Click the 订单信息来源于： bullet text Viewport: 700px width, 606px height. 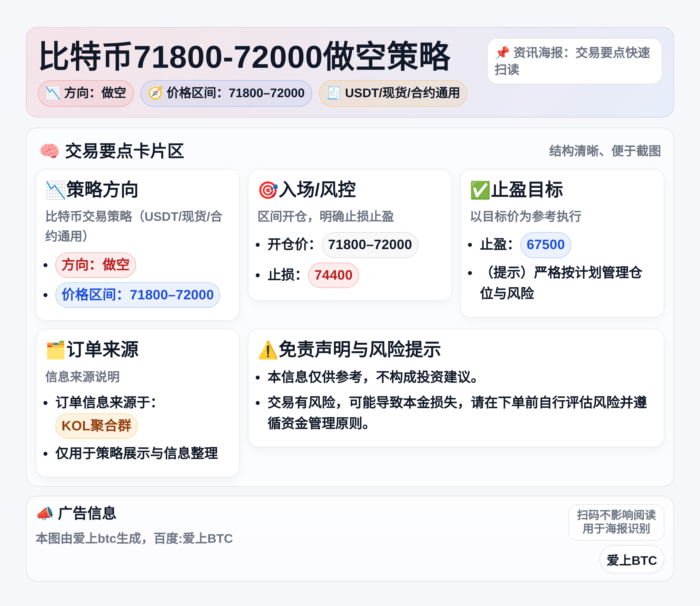(x=106, y=402)
